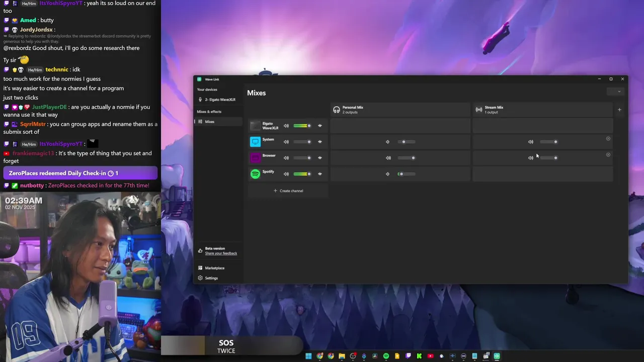Adjust Spotify volume slider in Personal Mix
This screenshot has height=362, width=644.
pos(407,174)
